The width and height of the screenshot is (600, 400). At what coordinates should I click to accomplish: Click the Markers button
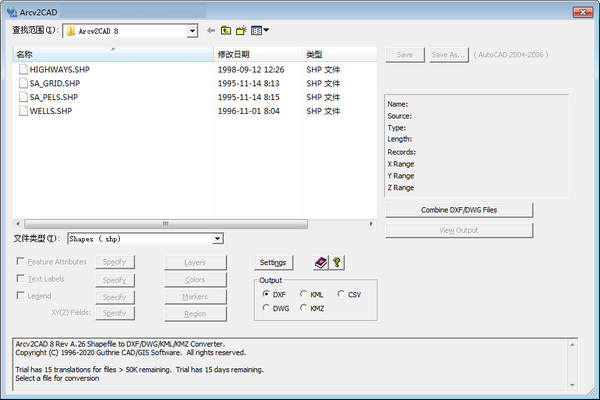195,297
